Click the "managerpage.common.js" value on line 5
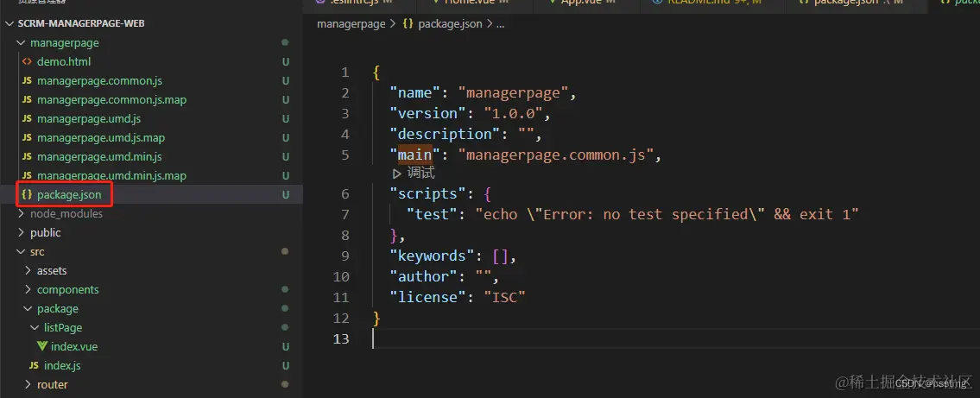The image size is (980, 398). click(x=556, y=155)
